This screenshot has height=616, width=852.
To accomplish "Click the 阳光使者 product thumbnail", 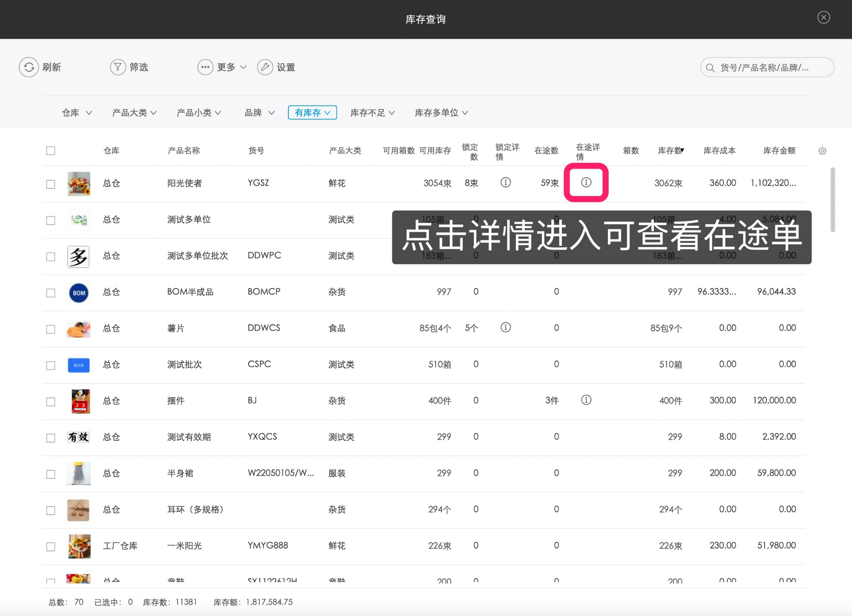I will [x=79, y=184].
